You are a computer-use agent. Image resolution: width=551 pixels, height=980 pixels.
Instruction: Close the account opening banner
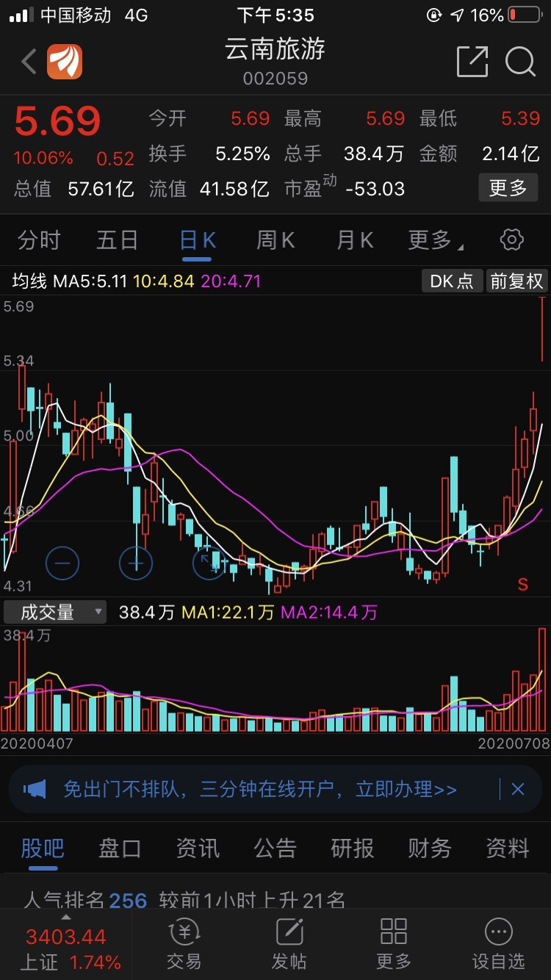point(518,790)
